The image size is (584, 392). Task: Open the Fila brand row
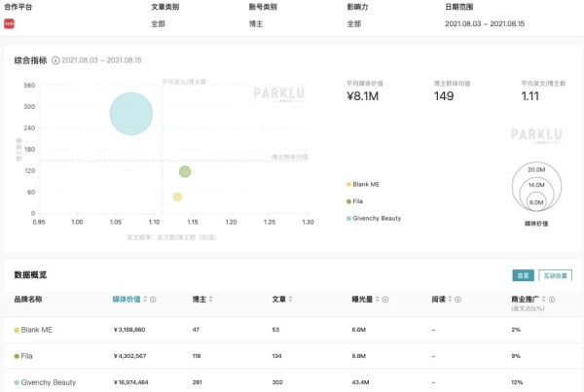coord(292,356)
